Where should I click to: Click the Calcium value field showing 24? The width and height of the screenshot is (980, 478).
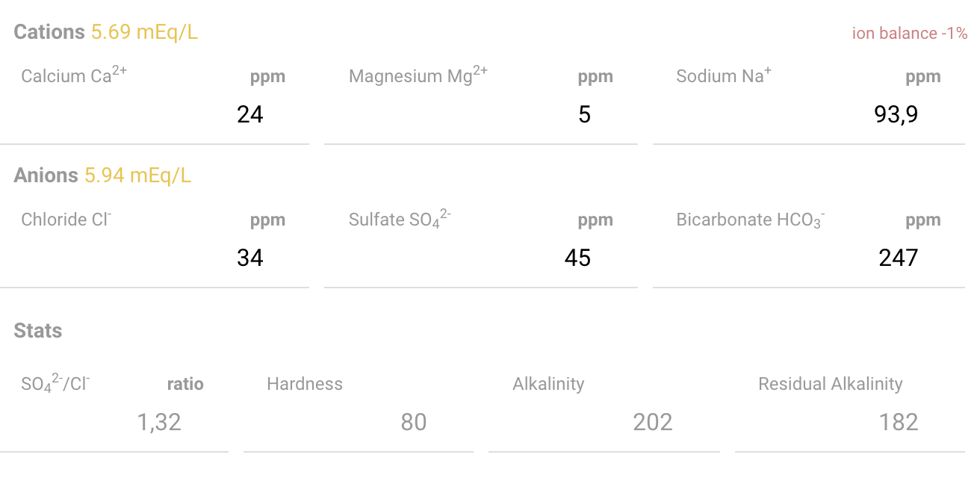(x=154, y=114)
